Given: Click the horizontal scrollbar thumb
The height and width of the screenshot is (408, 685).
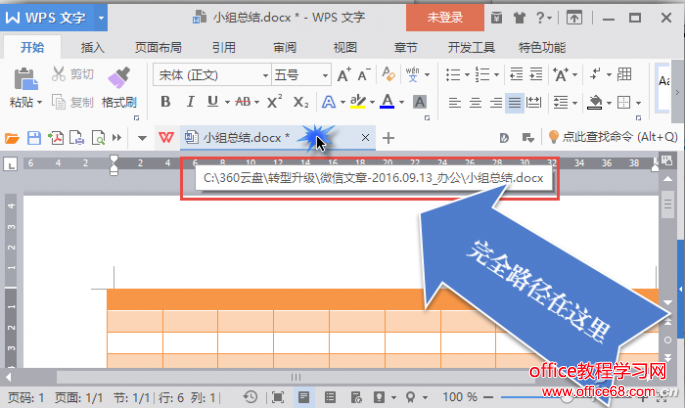Looking at the screenshot, I should (x=296, y=377).
